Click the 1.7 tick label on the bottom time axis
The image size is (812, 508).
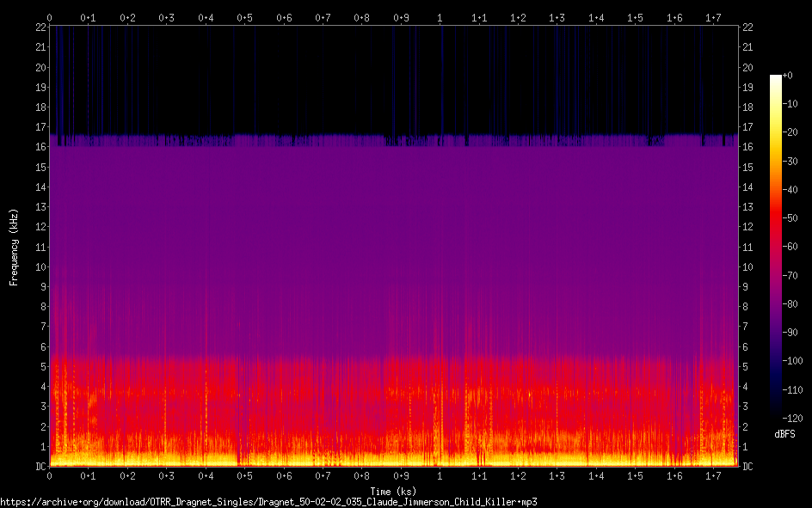714,475
